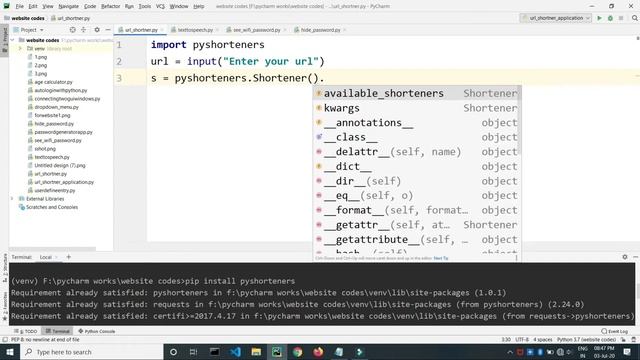Run the application with green play icon
Viewport: 640px width, 360px height.
click(599, 18)
